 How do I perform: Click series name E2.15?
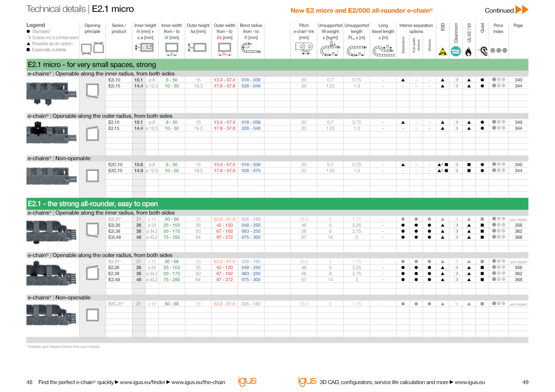click(x=114, y=128)
